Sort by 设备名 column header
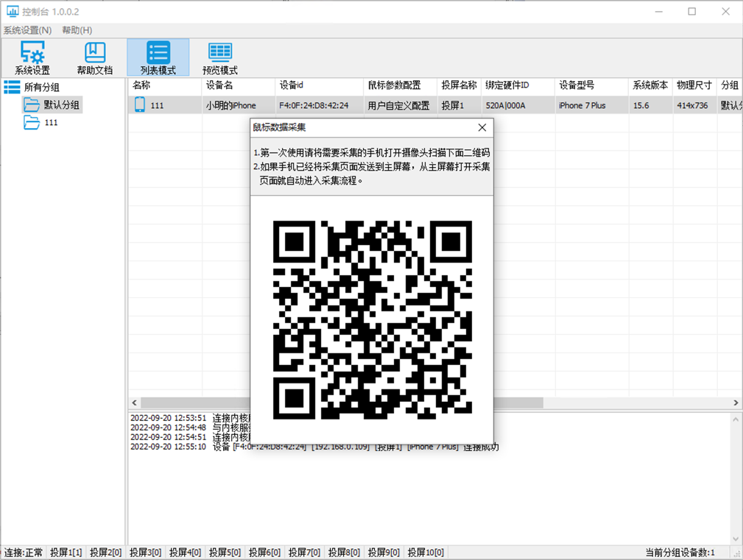Screen dimensions: 743x560 [x=239, y=85]
